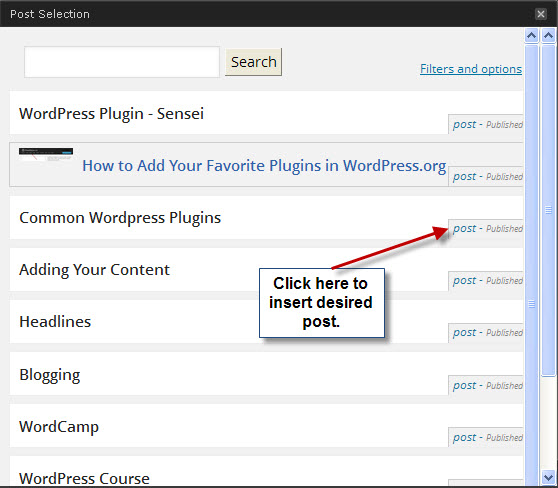Click the inner scrollbar thumb grip
This screenshot has width=558, height=488.
tap(531, 304)
